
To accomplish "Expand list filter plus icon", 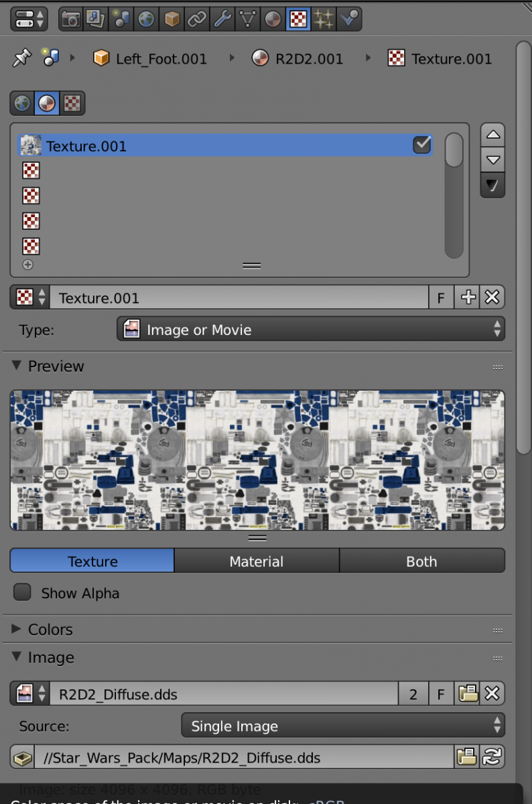I will pyautogui.click(x=27, y=265).
